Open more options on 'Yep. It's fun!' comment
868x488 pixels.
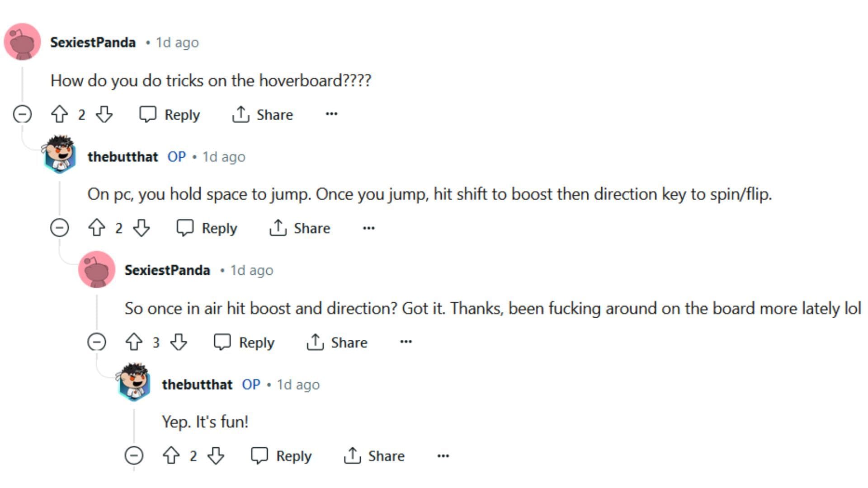tap(443, 455)
